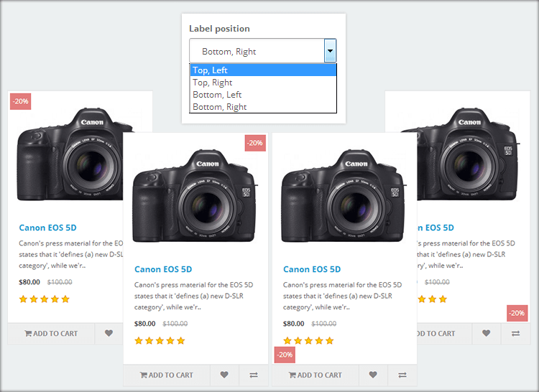Open the Label position dropdown arrow
Image resolution: width=539 pixels, height=392 pixels.
(330, 51)
